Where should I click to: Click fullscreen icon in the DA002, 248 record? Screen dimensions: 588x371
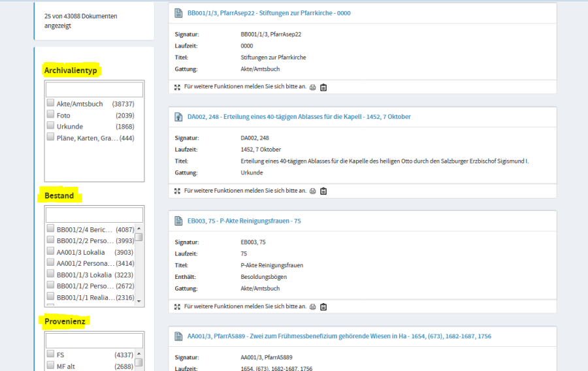(177, 191)
